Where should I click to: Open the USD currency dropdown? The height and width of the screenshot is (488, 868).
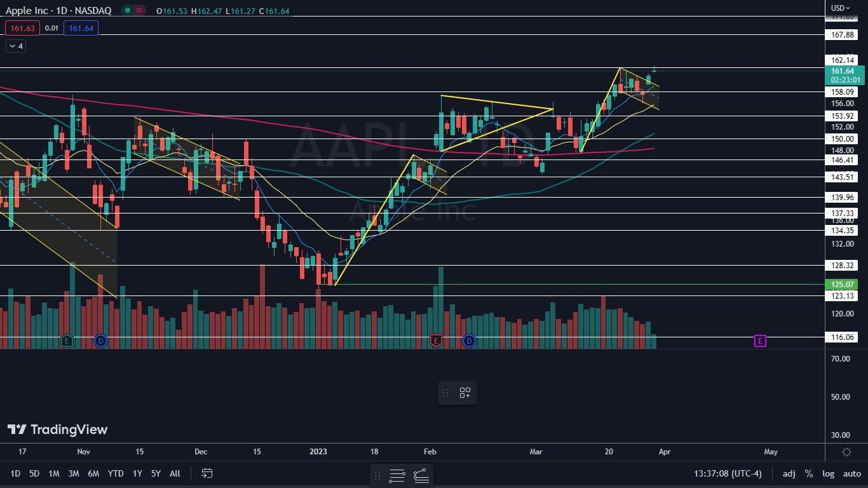841,8
